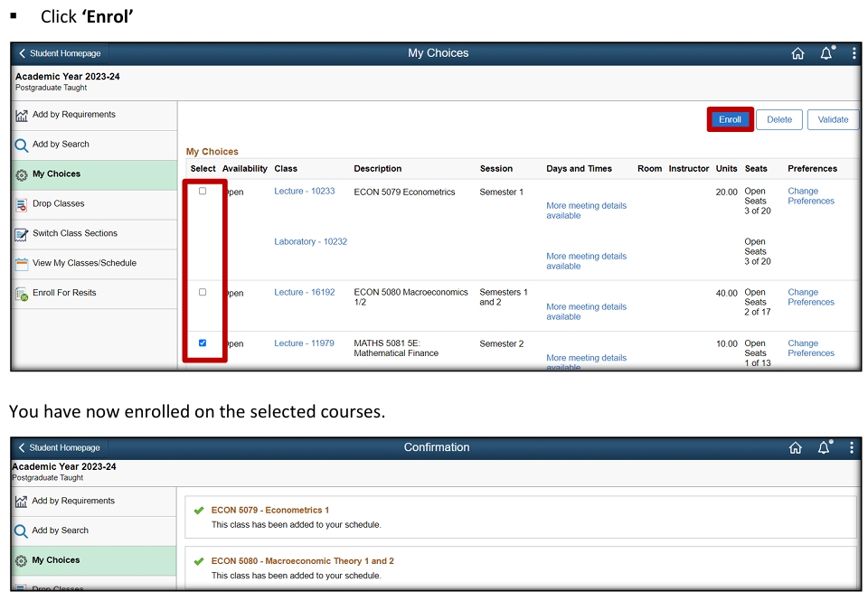Change Preferences for ECON 5080 Macroeconomics

(811, 297)
